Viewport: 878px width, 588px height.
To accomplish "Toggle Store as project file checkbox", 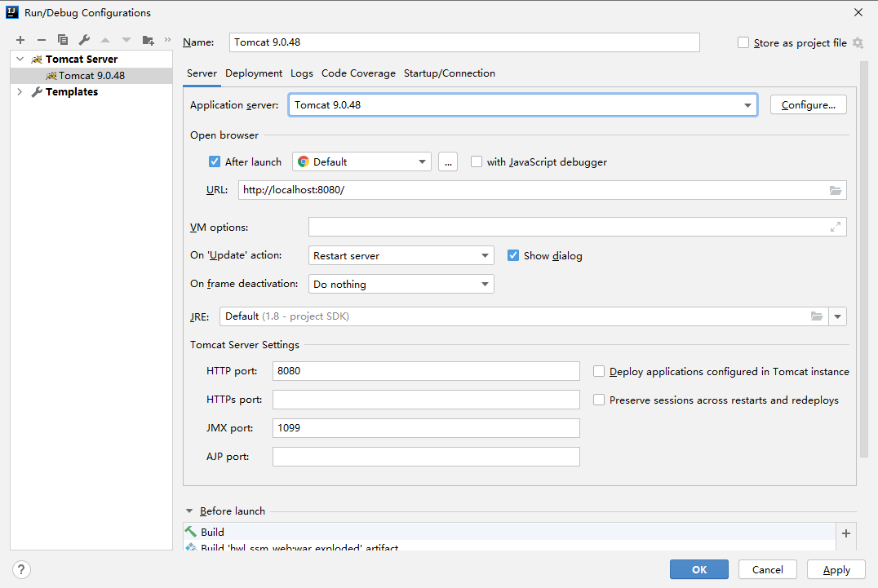I will (x=743, y=42).
